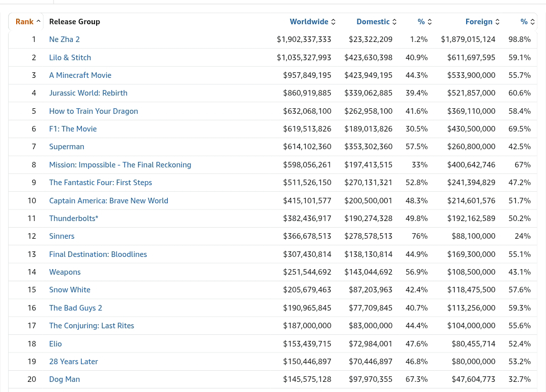Image resolution: width=546 pixels, height=392 pixels.
Task: Open the Lilo & Stitch page
Action: pyautogui.click(x=70, y=57)
